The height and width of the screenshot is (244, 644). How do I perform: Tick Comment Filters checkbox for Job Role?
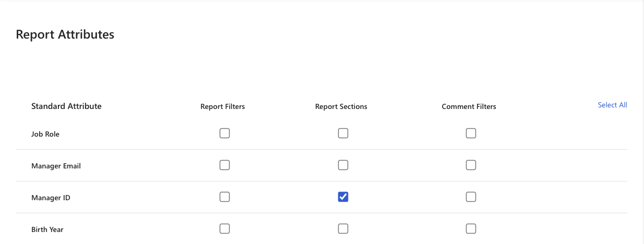point(471,133)
